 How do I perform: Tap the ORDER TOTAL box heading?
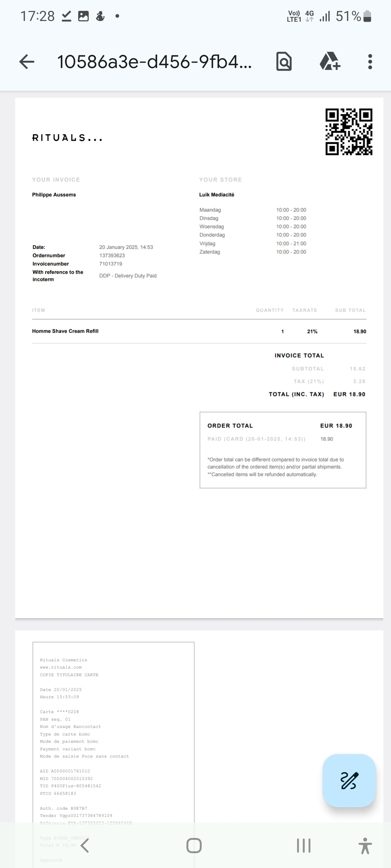pos(230,426)
